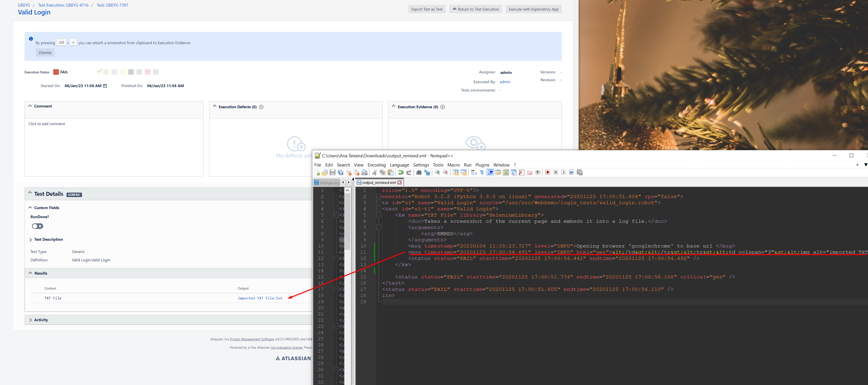Click Return to Test Execution button
This screenshot has height=385, width=868.
pyautogui.click(x=475, y=9)
